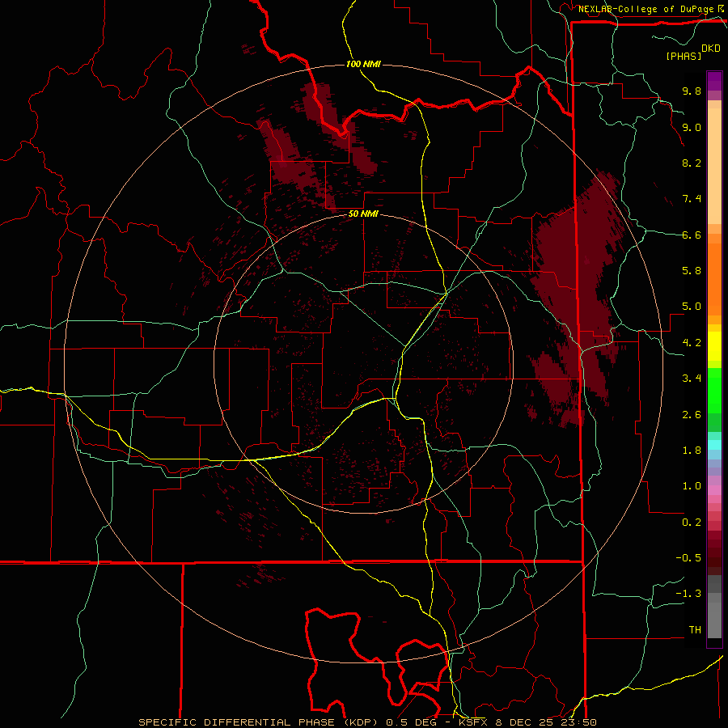Viewport: 728px width, 728px height.
Task: Click the "50 NMI" range ring label
Action: tap(363, 214)
